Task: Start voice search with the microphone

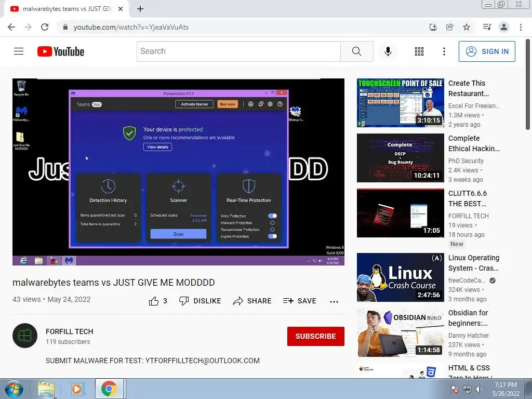Action: click(388, 51)
